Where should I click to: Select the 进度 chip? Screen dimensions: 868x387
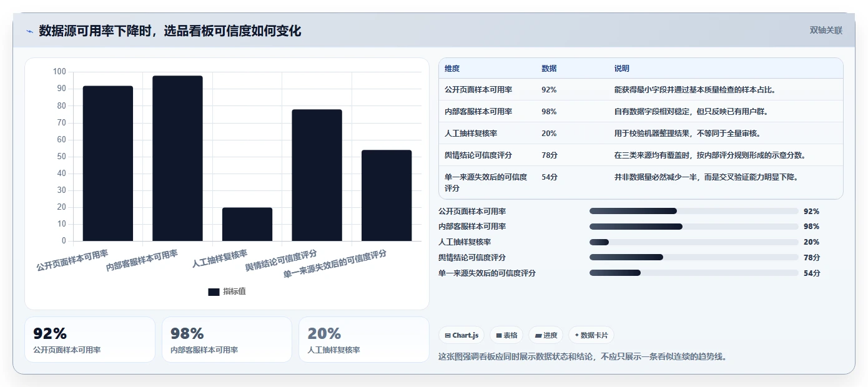click(x=546, y=335)
